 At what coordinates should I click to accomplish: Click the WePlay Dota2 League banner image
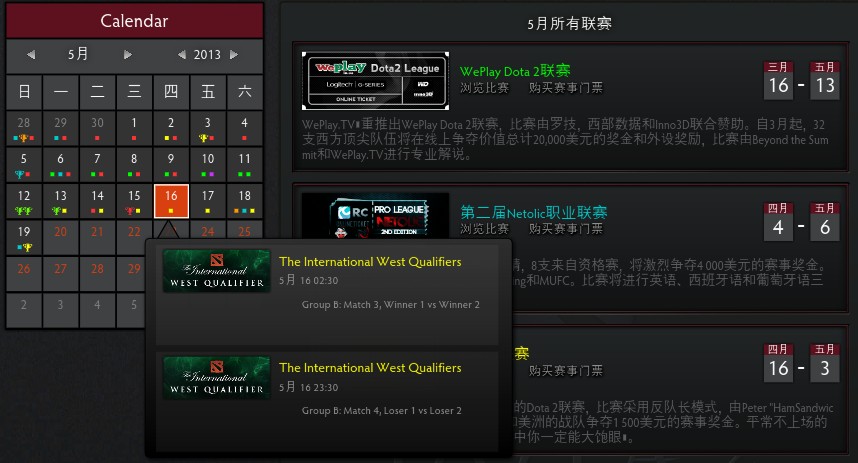(375, 81)
